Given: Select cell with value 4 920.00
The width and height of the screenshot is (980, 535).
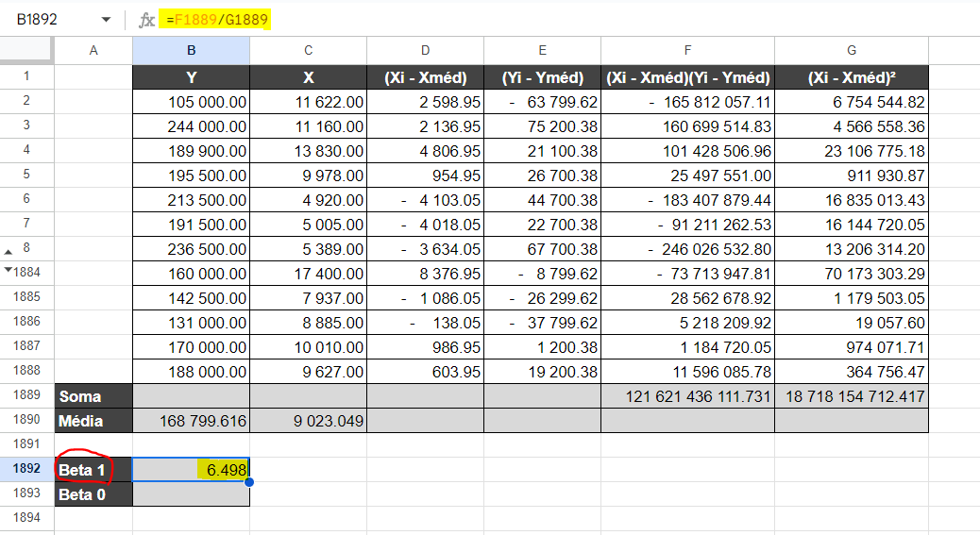Looking at the screenshot, I should pos(308,200).
